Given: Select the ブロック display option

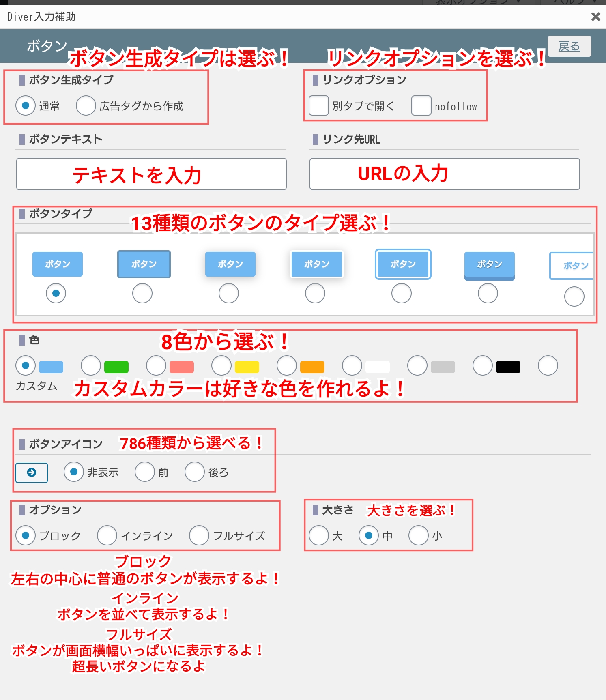Looking at the screenshot, I should pos(26,535).
